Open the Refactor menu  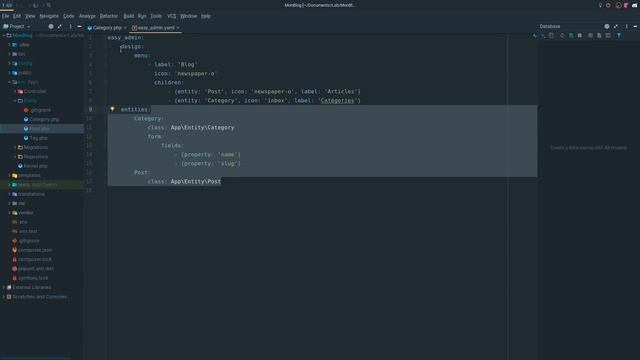tap(109, 16)
